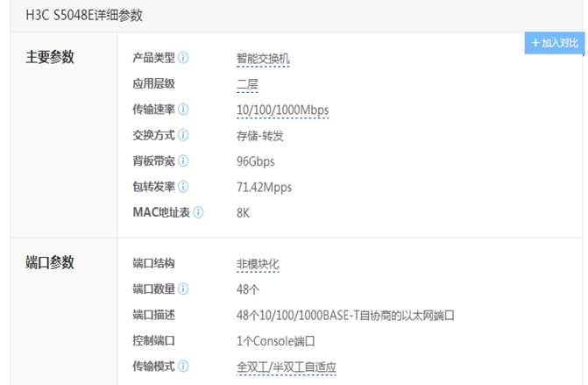Select the 71.42Mpps value

click(264, 188)
